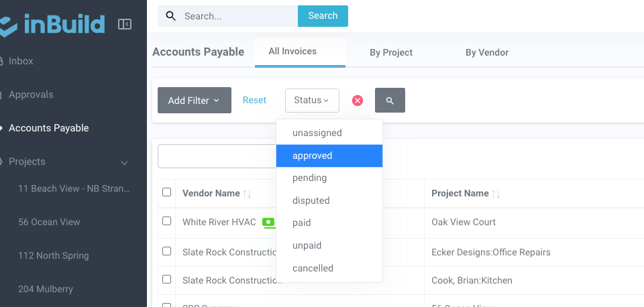This screenshot has width=644, height=307.
Task: Click the green money icon beside White River HVAC
Action: (x=269, y=222)
